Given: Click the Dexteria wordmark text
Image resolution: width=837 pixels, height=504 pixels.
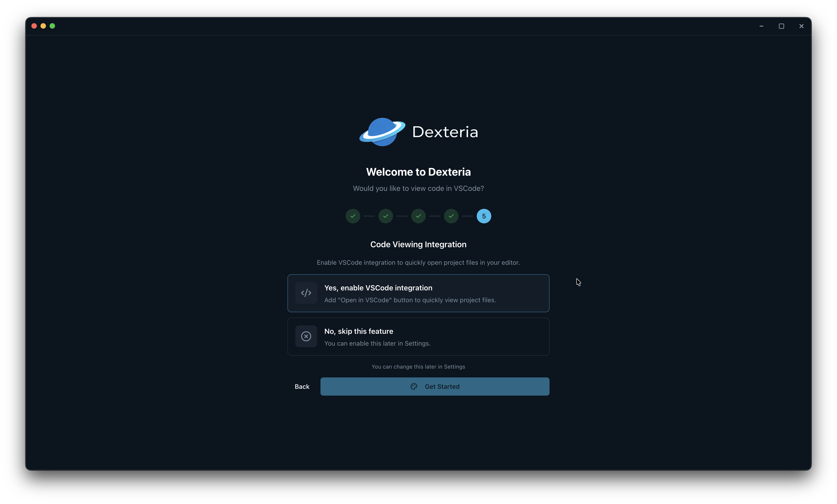Looking at the screenshot, I should click(445, 132).
